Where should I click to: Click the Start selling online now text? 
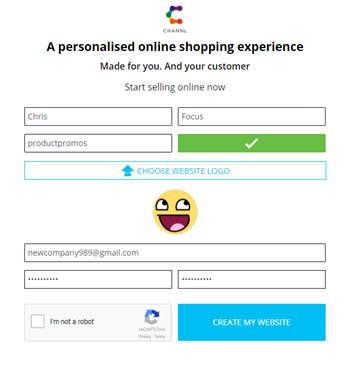(x=175, y=87)
